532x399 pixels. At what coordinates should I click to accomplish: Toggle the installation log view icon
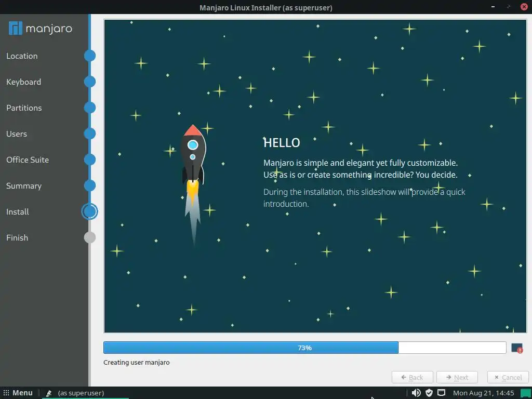tap(517, 348)
